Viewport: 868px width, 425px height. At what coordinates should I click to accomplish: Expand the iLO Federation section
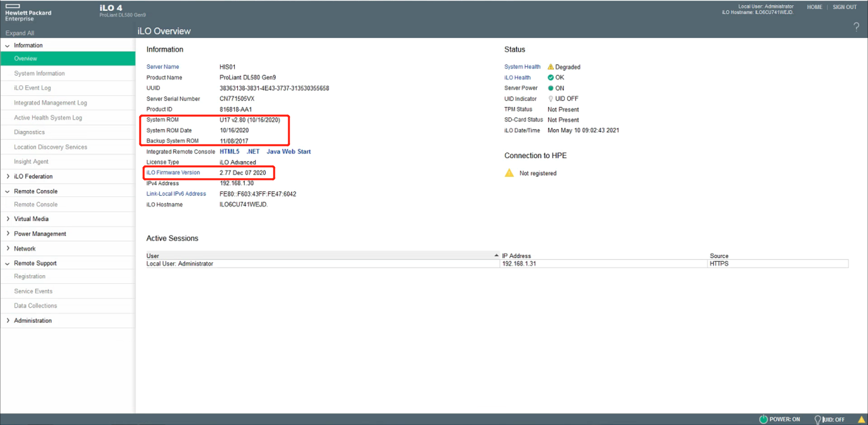pyautogui.click(x=7, y=177)
